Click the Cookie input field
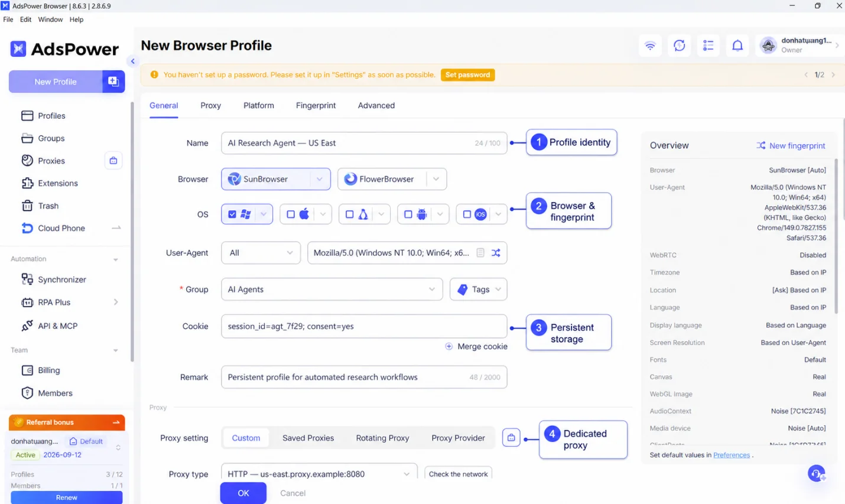Screen dimensions: 845x504 364,326
